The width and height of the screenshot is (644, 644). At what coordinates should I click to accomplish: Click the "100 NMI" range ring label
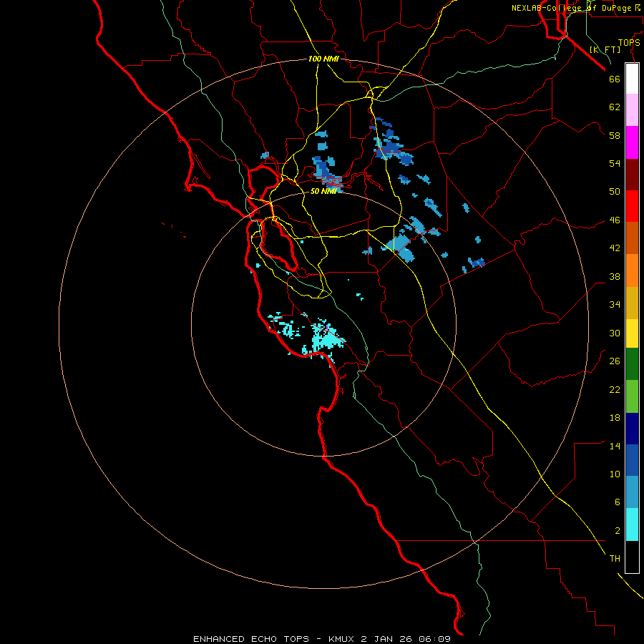pyautogui.click(x=323, y=59)
